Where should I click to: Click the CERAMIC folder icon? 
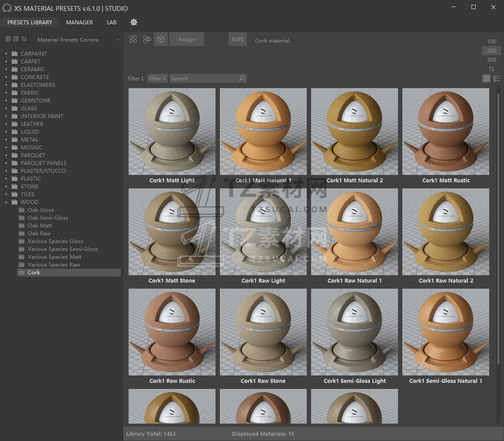click(x=14, y=69)
